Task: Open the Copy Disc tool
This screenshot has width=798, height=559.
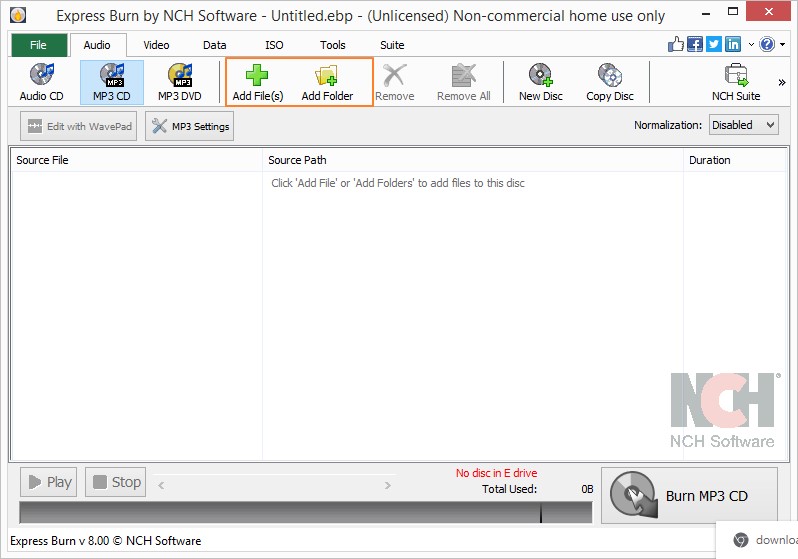Action: click(x=610, y=82)
